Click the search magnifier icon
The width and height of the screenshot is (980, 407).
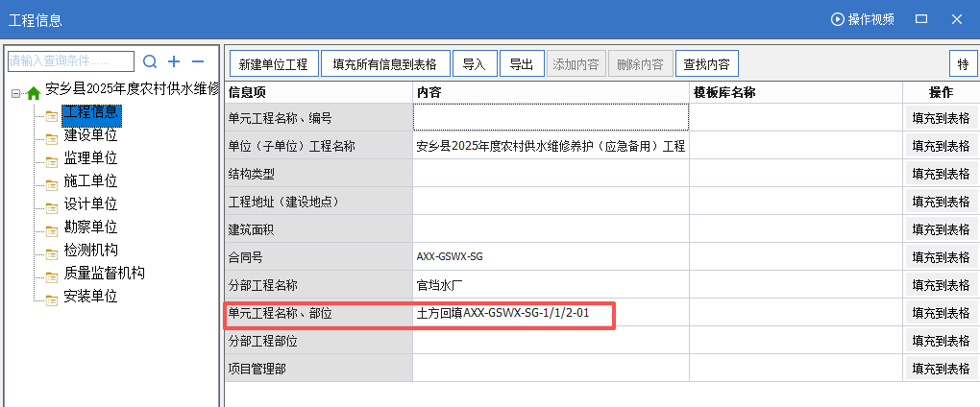click(x=150, y=61)
